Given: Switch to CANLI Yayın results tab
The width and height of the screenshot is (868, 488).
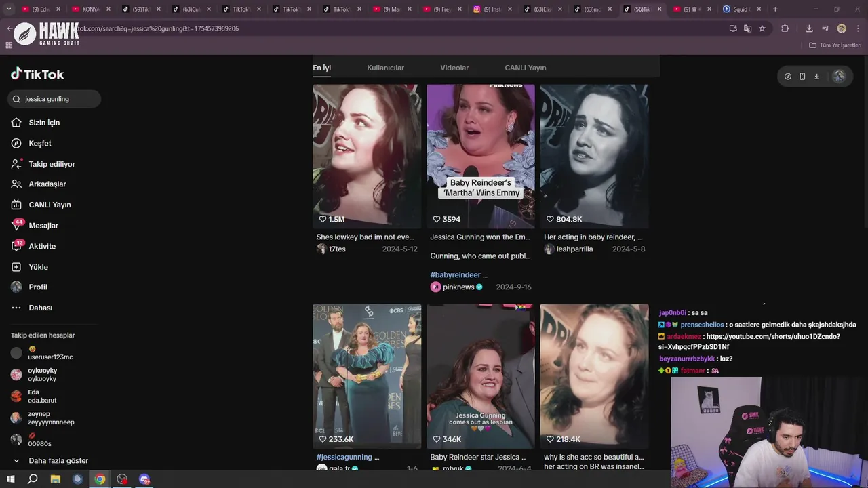Looking at the screenshot, I should pyautogui.click(x=526, y=68).
